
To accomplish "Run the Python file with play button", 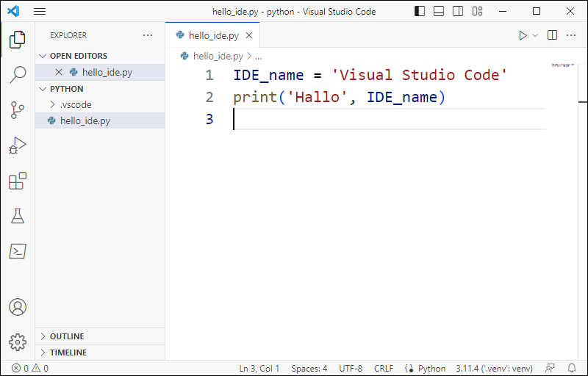I will 523,35.
